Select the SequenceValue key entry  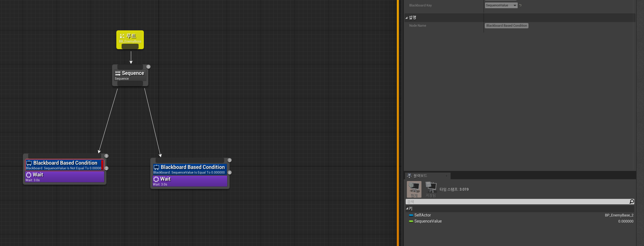point(428,221)
